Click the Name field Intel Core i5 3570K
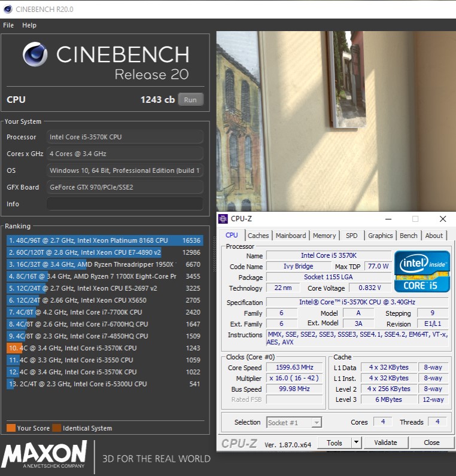 click(329, 255)
